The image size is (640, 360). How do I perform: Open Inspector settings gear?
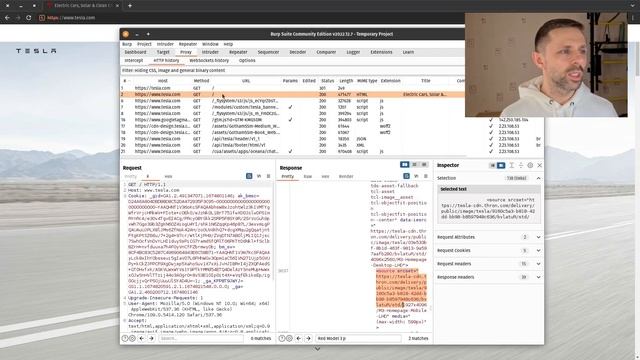click(x=530, y=165)
